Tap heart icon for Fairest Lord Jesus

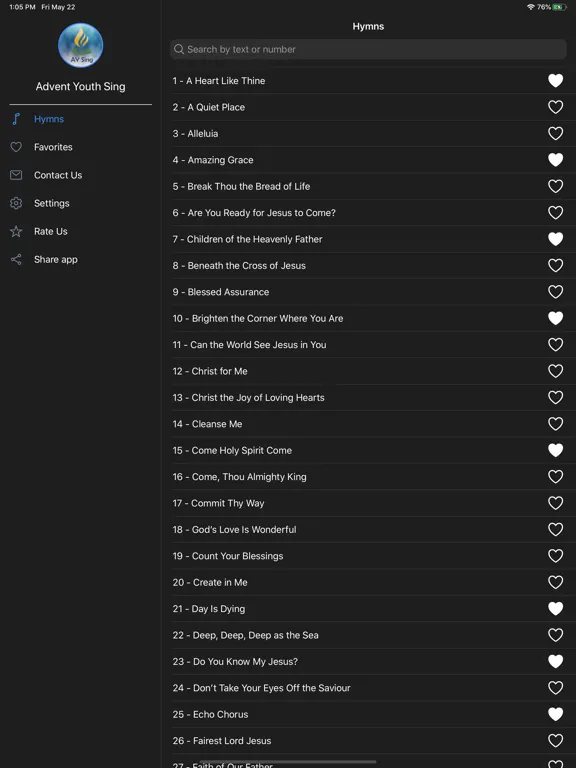(555, 742)
